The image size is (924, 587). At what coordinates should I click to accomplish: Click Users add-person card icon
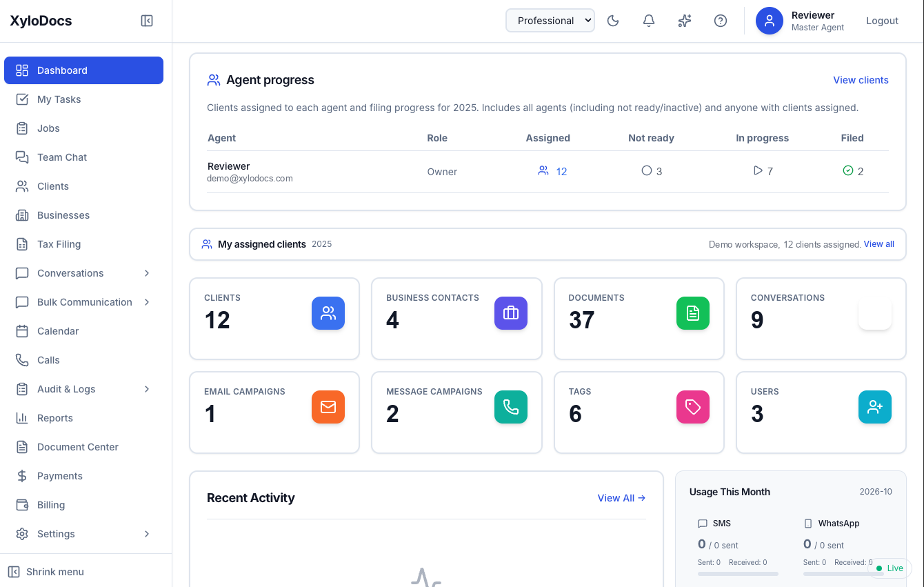click(x=875, y=407)
